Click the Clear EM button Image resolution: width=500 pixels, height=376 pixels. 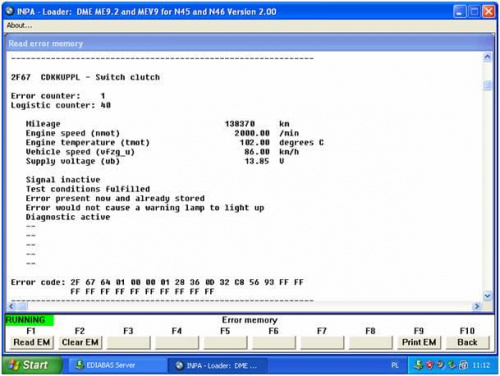pos(80,342)
